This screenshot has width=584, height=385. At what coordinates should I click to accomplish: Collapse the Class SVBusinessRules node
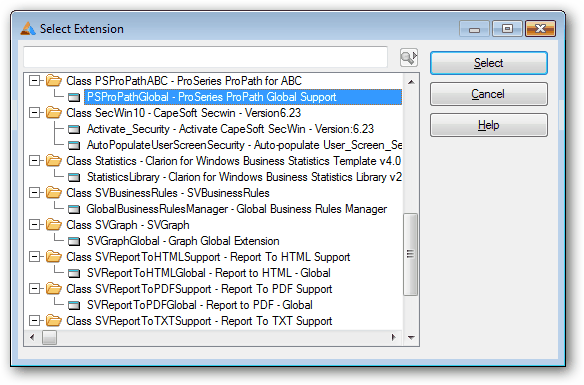coord(34,192)
